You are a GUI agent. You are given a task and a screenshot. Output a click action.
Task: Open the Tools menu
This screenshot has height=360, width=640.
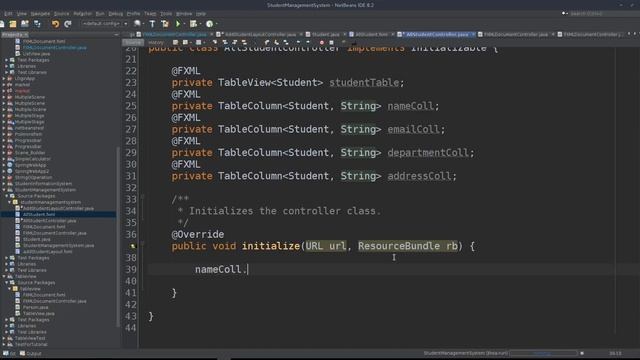(166, 13)
